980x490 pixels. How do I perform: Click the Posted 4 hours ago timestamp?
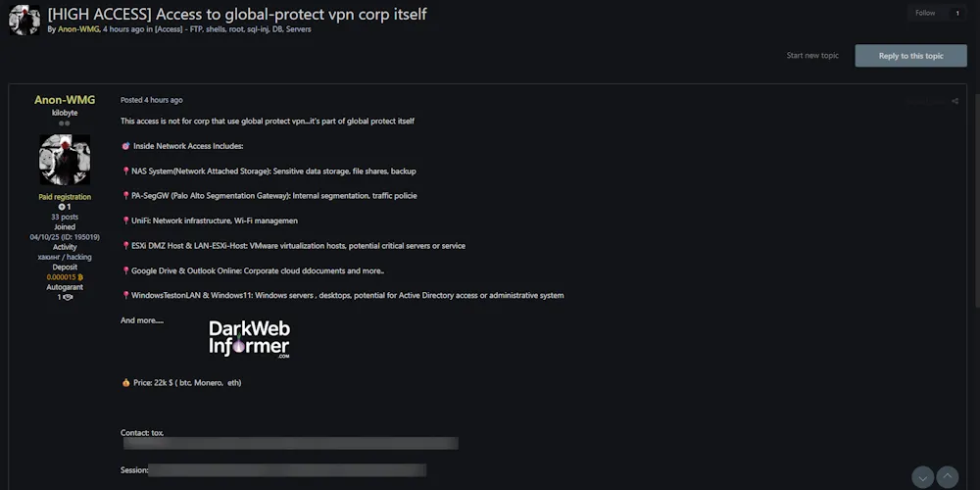click(x=151, y=100)
